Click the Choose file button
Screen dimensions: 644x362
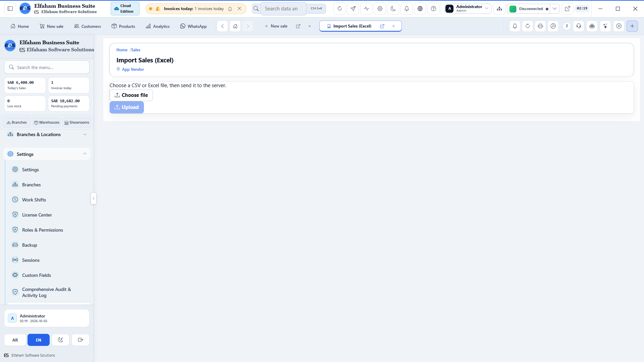[x=131, y=95]
